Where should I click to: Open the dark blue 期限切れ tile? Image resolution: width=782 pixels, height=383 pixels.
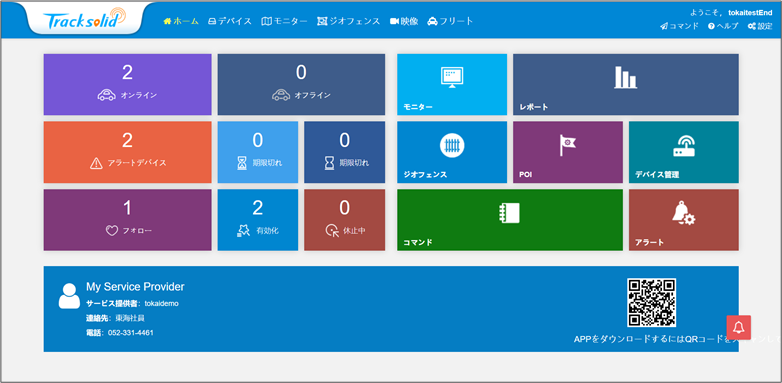(x=345, y=152)
